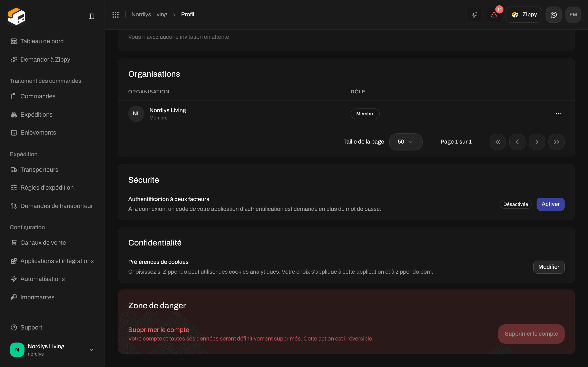The height and width of the screenshot is (367, 588).
Task: Open the Zippy assistant button
Action: coord(524,14)
